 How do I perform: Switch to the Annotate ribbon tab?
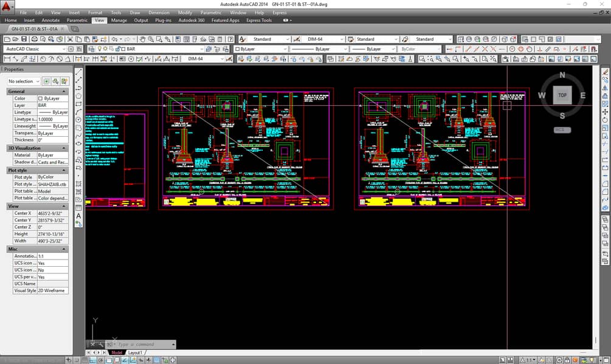(x=50, y=20)
